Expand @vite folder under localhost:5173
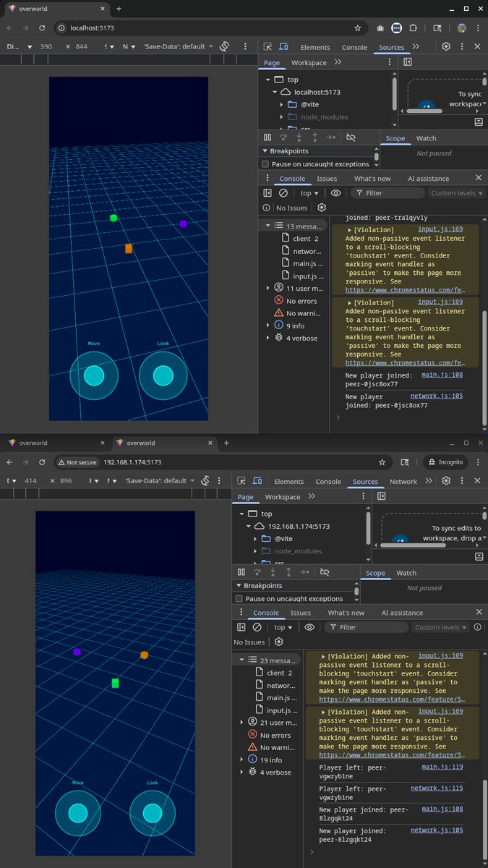Viewport: 488px width, 868px height. [x=283, y=105]
